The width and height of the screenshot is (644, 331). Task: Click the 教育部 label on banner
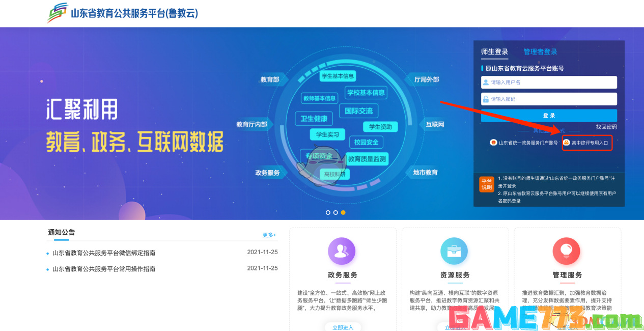point(270,79)
